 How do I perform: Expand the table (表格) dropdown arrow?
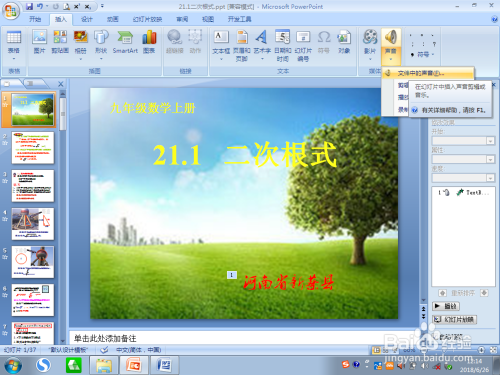14,59
